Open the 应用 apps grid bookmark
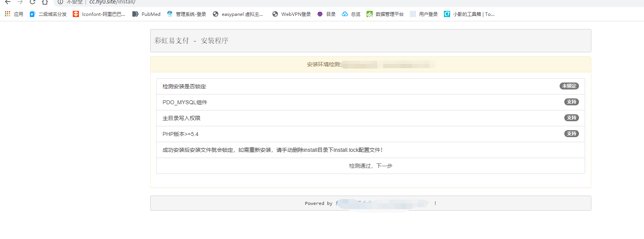Screen dimensions: 644x239 (14, 14)
